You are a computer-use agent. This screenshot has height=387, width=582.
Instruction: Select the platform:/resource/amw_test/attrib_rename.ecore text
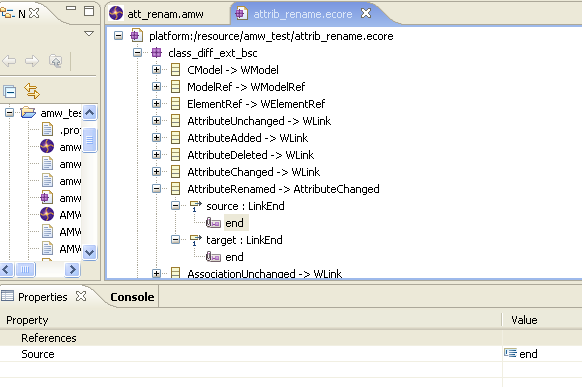271,36
